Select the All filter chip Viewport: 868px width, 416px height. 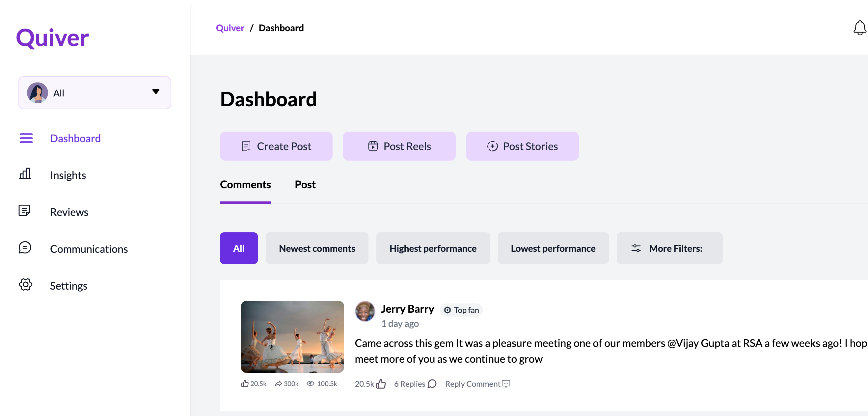pyautogui.click(x=239, y=248)
